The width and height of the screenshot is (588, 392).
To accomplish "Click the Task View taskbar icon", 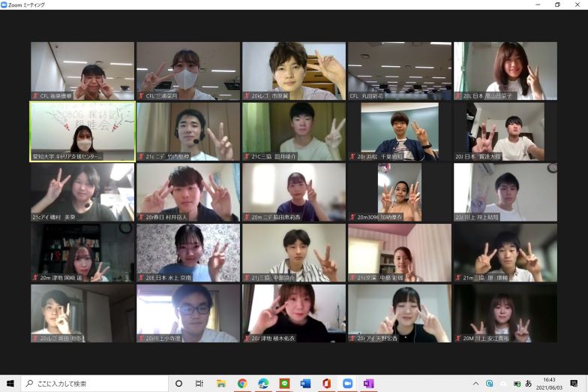I will pyautogui.click(x=199, y=383).
